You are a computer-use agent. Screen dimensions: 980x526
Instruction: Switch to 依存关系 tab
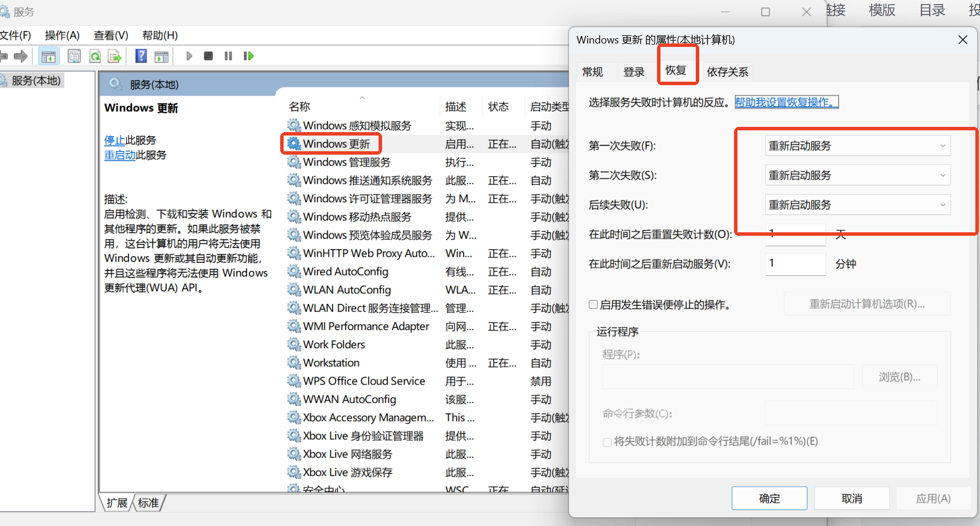coord(728,72)
